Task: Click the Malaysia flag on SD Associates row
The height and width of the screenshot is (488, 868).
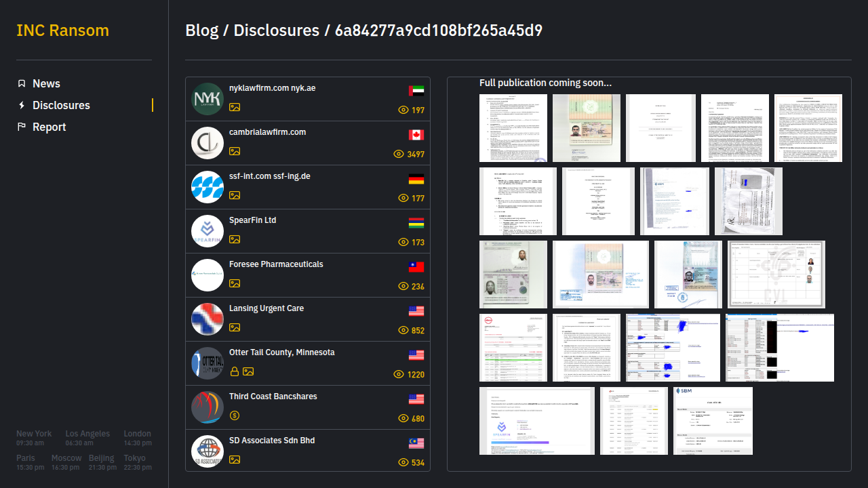Action: click(416, 443)
